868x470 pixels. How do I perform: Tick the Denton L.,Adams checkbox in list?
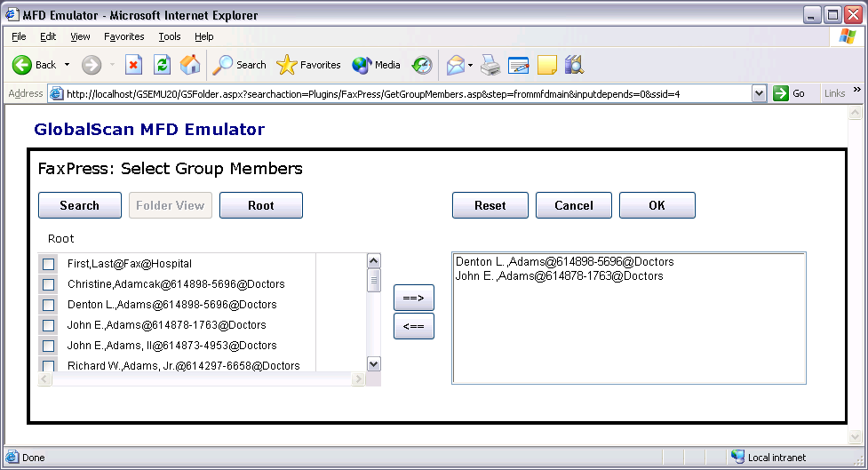coord(49,305)
